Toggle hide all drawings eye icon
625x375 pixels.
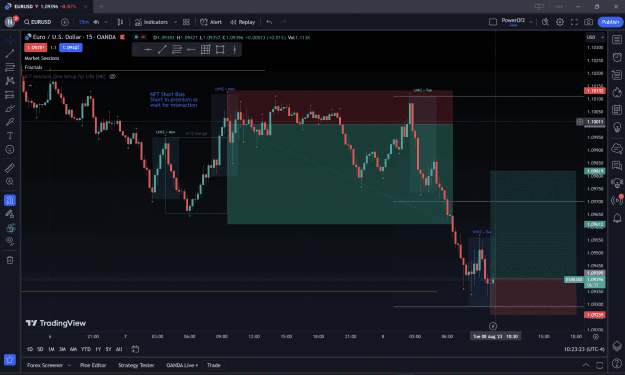[10, 241]
